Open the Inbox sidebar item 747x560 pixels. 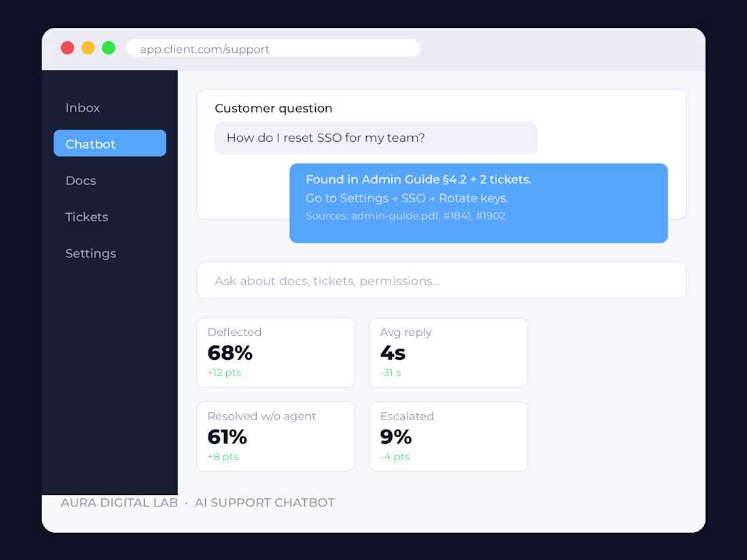click(x=82, y=108)
